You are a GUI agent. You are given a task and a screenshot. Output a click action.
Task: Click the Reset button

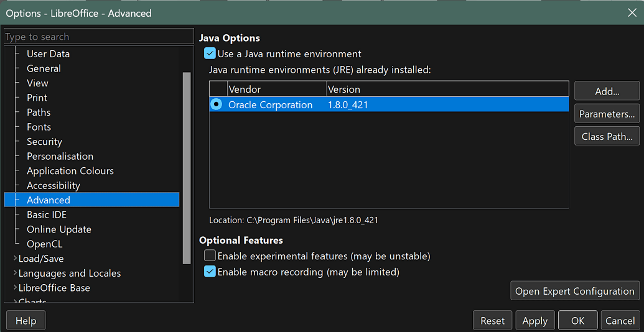coord(492,321)
